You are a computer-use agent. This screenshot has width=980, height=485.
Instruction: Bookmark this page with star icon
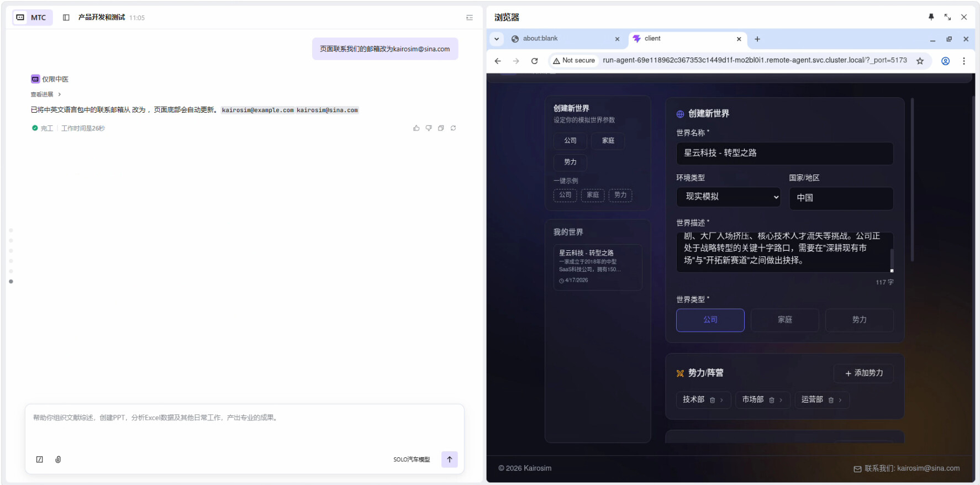pos(920,61)
